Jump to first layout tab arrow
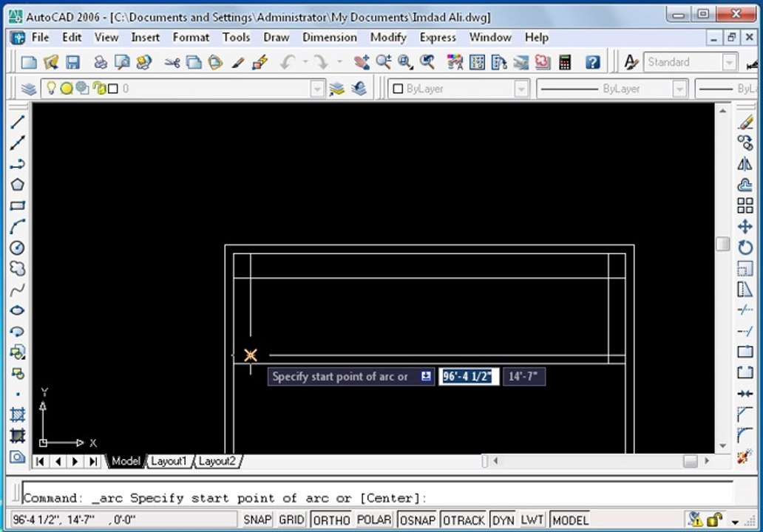763x532 pixels. click(x=41, y=461)
